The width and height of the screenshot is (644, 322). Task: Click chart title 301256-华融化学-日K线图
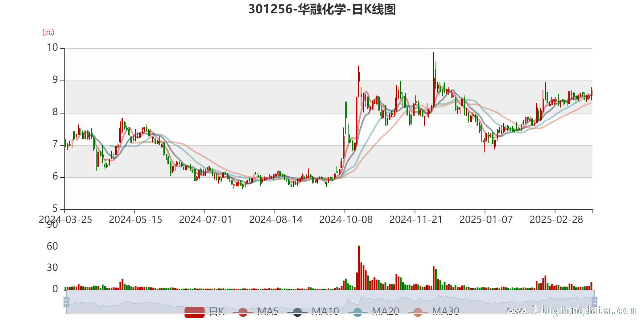coord(322,9)
